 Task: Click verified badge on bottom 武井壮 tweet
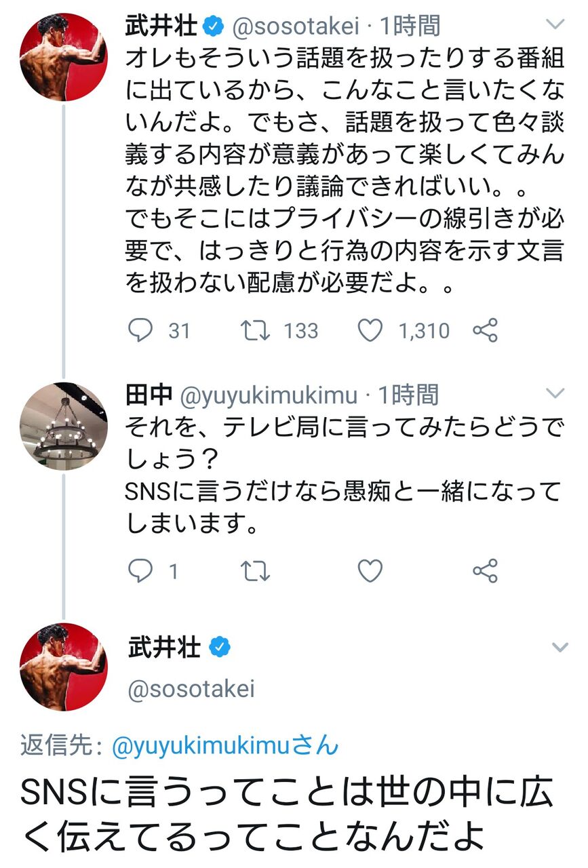tap(219, 648)
